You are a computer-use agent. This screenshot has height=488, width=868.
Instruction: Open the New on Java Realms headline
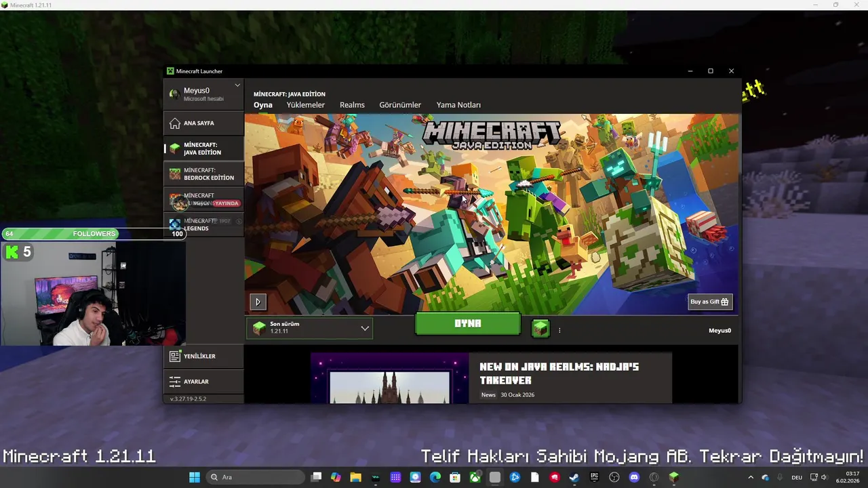(x=559, y=373)
